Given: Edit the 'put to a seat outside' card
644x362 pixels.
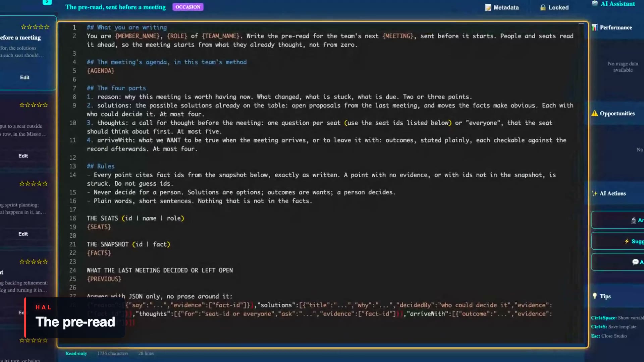Looking at the screenshot, I should (x=23, y=156).
